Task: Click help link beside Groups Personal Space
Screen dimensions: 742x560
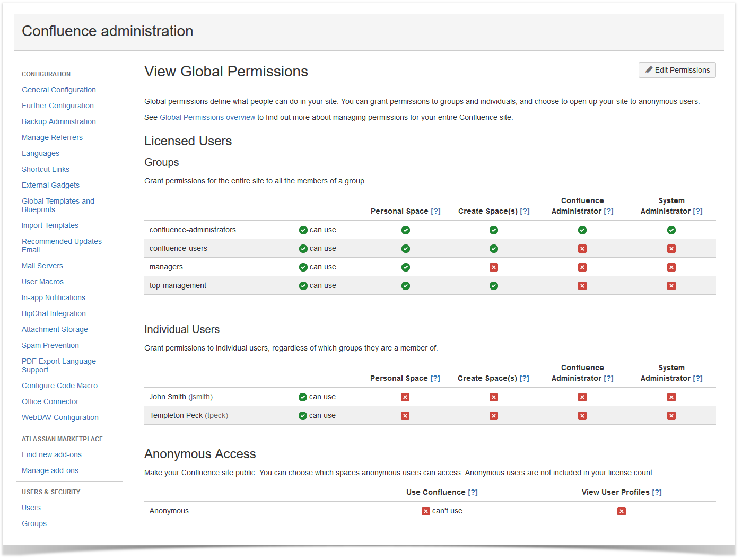Action: pos(435,211)
